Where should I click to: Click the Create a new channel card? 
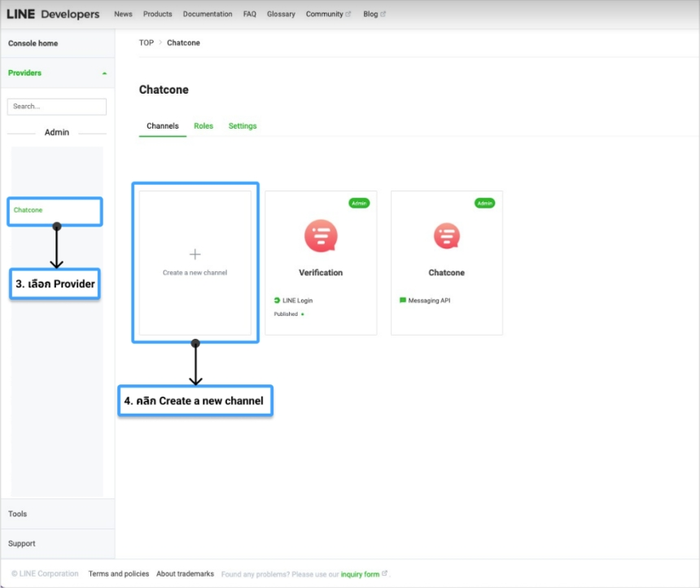click(195, 263)
